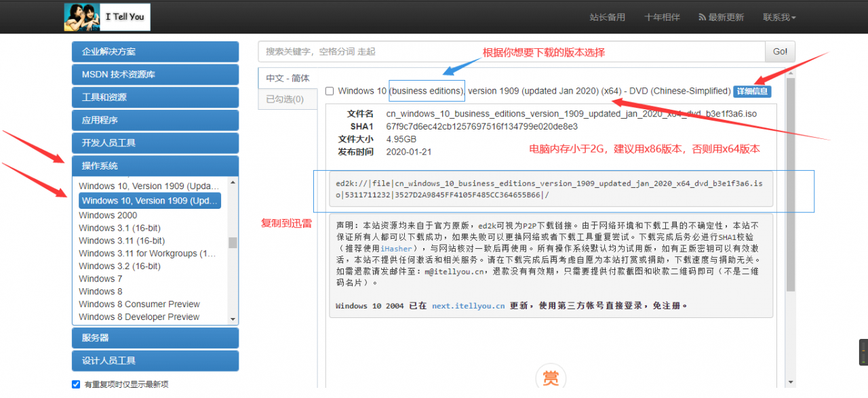Click the main content scrollbar down arrow

pyautogui.click(x=790, y=382)
